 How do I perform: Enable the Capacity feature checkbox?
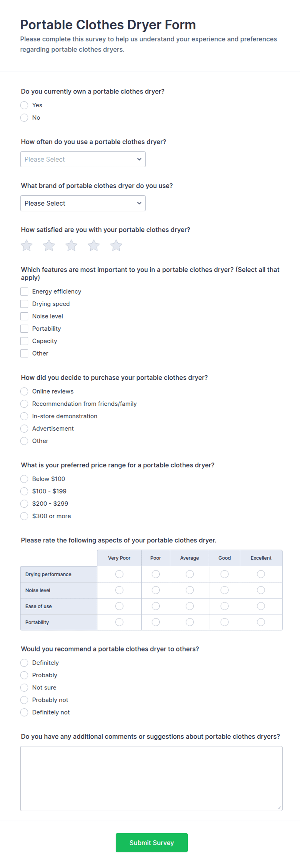pos(24,341)
